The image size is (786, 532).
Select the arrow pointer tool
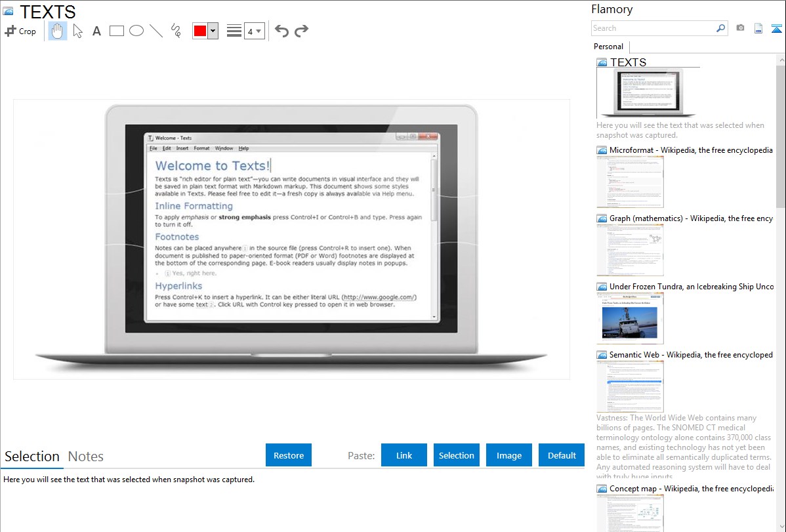(x=77, y=31)
